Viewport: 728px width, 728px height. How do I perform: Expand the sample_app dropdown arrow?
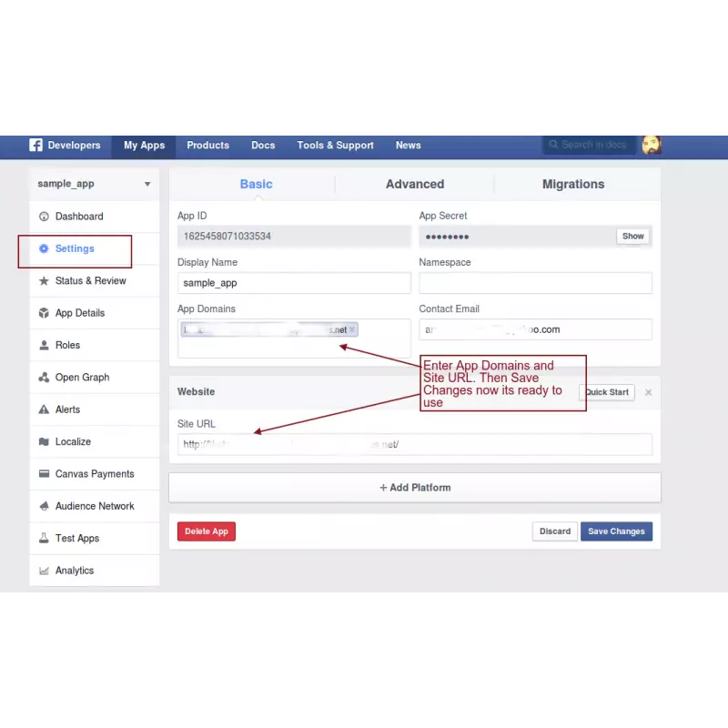pos(147,184)
